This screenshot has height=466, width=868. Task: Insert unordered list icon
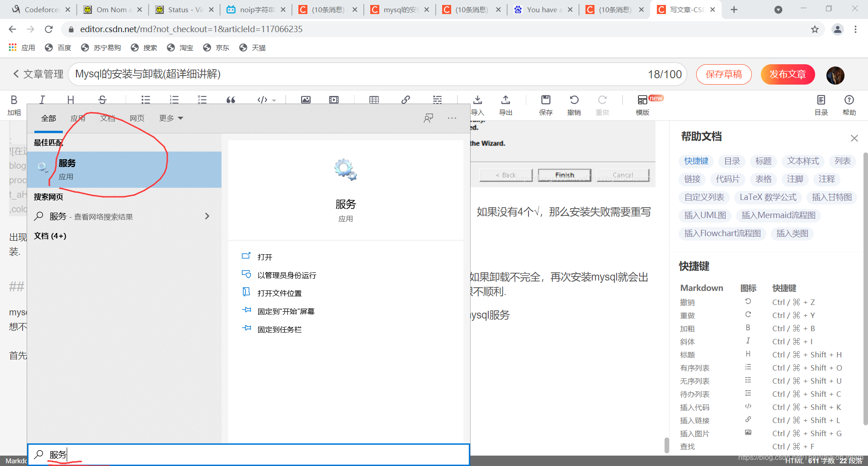pos(146,100)
